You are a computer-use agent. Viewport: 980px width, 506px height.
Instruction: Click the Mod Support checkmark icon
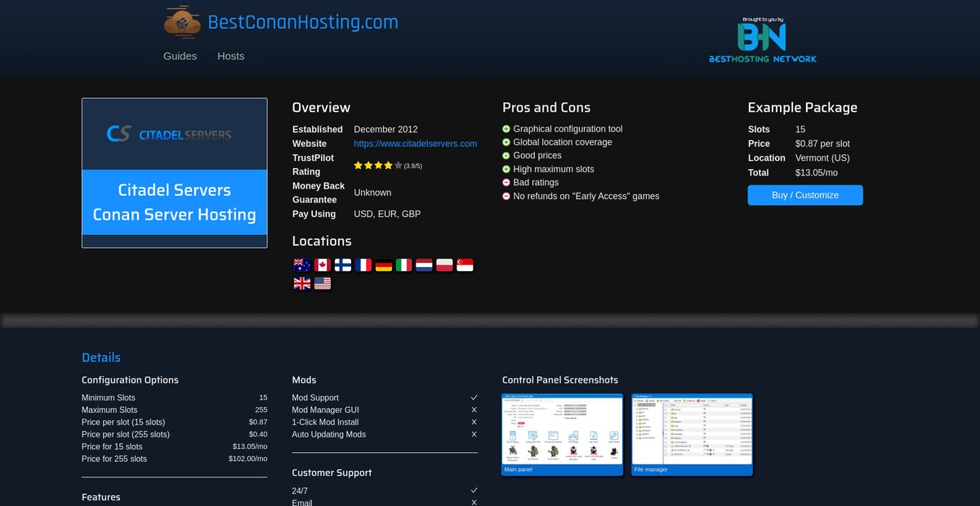(474, 397)
